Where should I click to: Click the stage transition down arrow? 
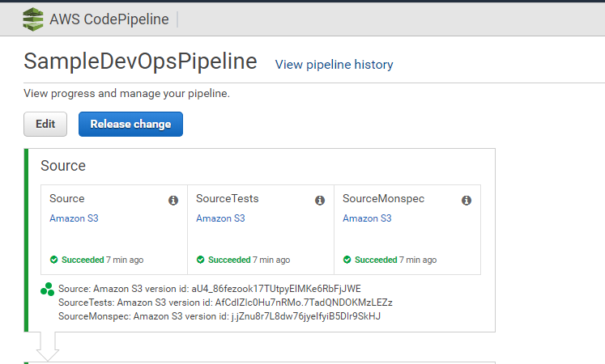click(x=48, y=346)
